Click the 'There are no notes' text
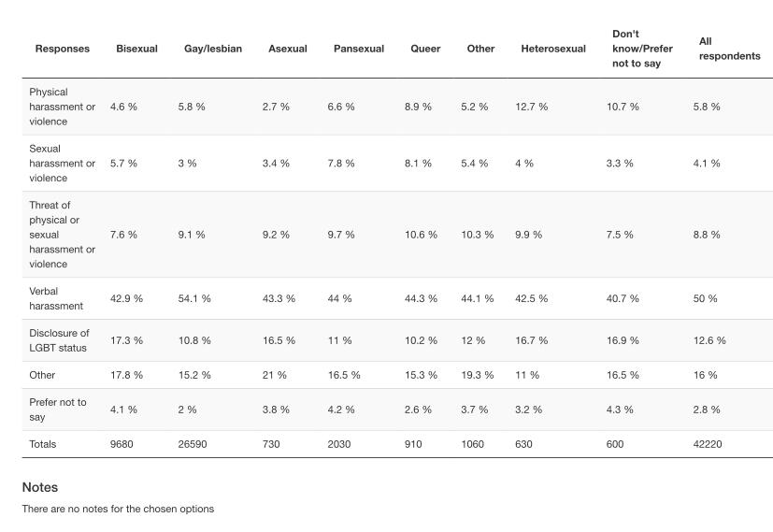Image resolution: width=773 pixels, height=532 pixels. coord(118,509)
